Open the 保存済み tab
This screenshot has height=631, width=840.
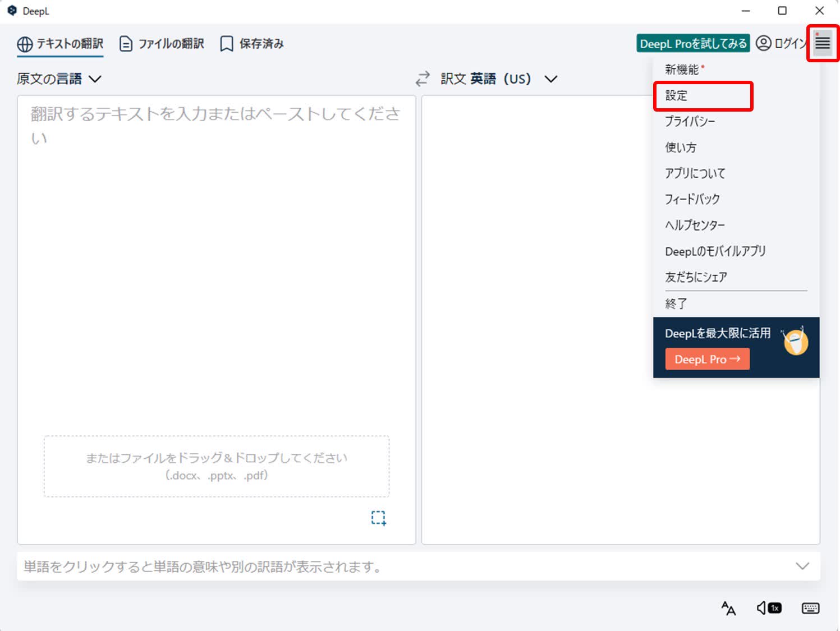251,44
